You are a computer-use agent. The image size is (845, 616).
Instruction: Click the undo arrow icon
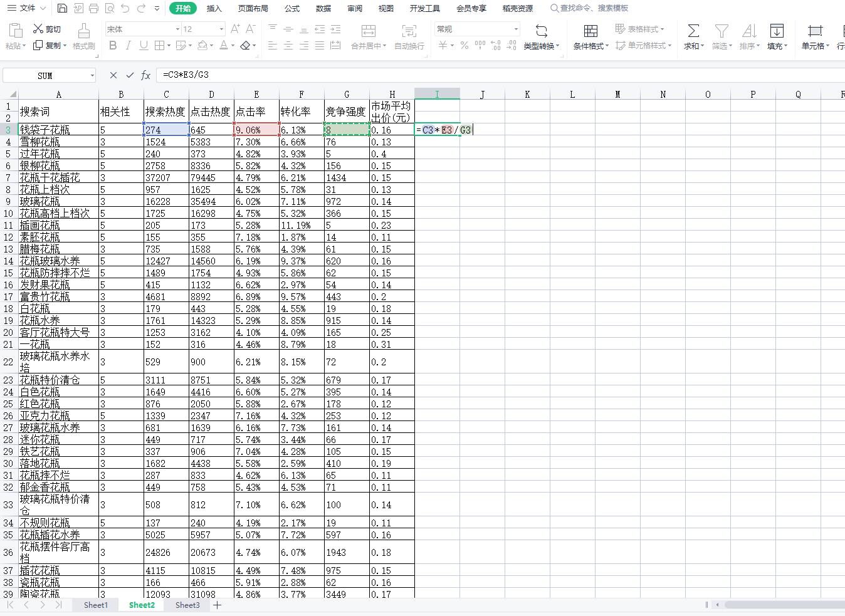(125, 8)
